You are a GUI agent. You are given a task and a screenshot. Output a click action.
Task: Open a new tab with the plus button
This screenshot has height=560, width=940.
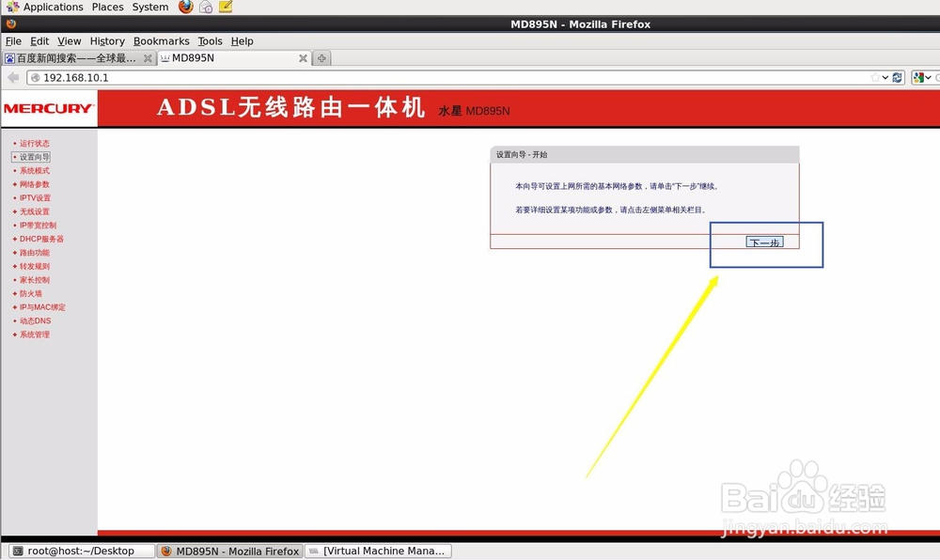click(321, 57)
